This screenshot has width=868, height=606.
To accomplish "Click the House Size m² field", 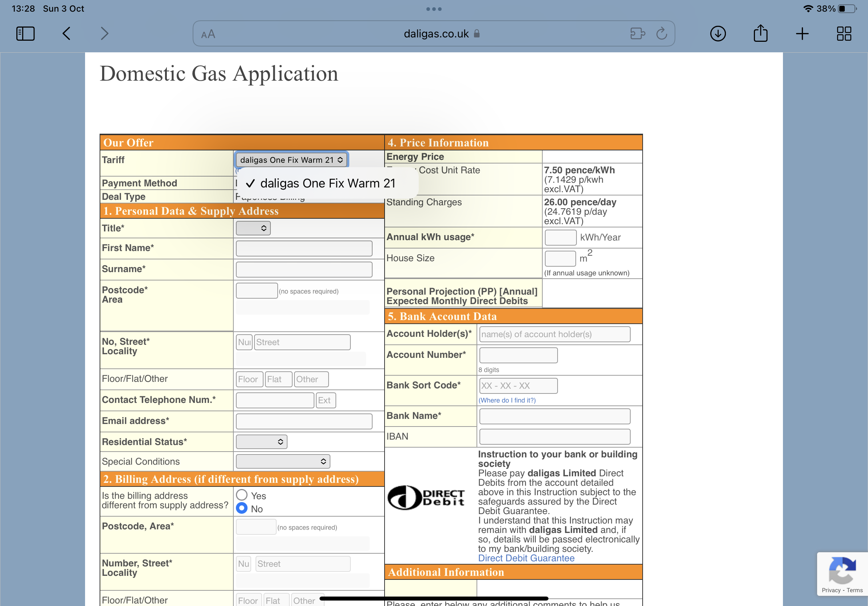I will pos(560,258).
